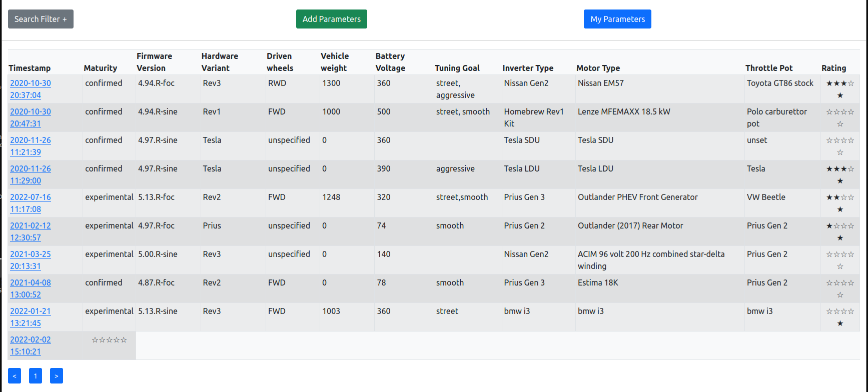Screen dimensions: 868x392
Task: Open entry 2021-02-12 12:30:57
Action: pos(31,231)
